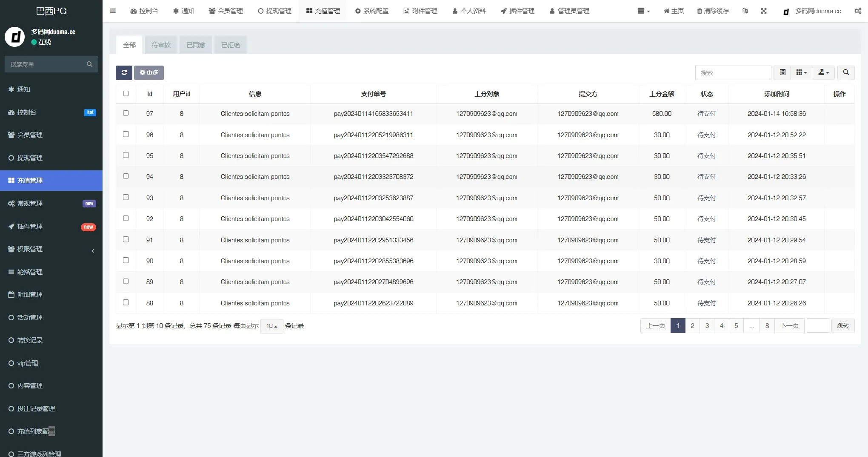Click the refresh table icon button
Image resolution: width=868 pixels, height=457 pixels.
124,73
